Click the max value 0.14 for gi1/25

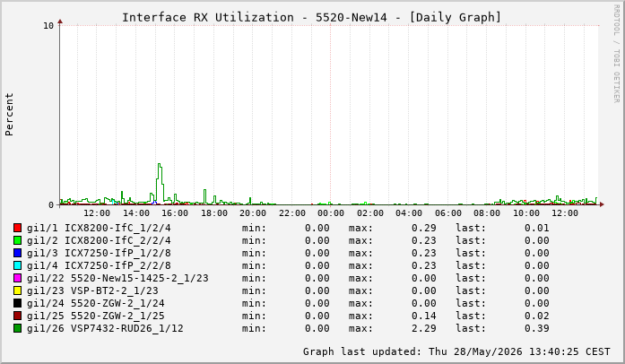pyautogui.click(x=424, y=316)
